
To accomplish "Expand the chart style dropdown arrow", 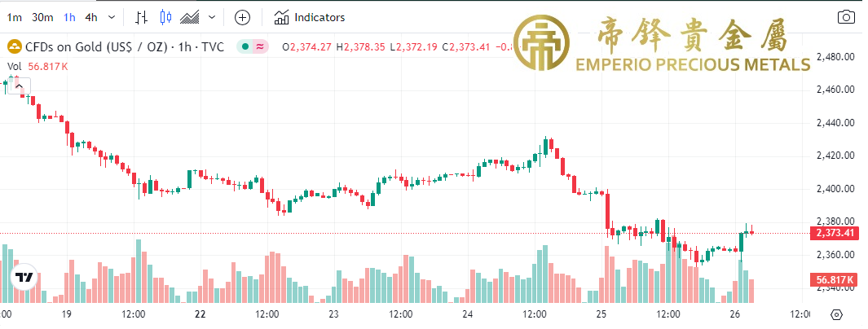I will pos(213,17).
